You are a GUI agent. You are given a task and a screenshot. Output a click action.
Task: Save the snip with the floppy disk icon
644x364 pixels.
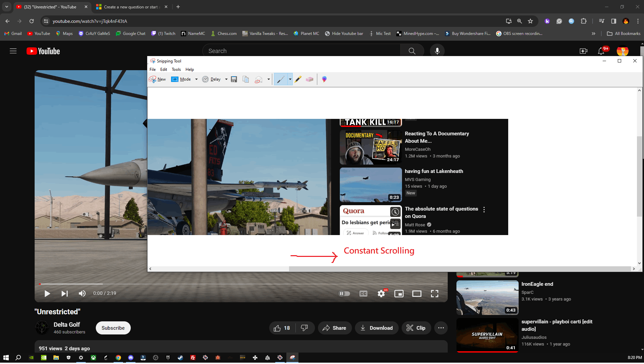[x=234, y=79]
